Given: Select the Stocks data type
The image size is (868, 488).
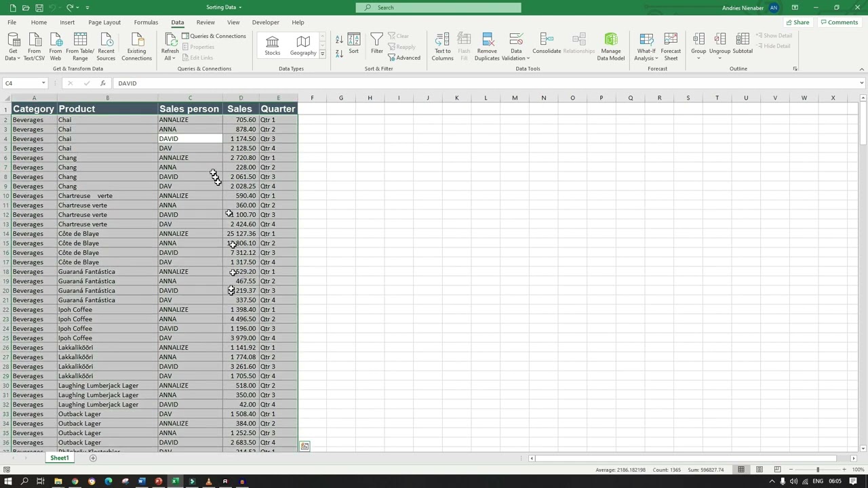Looking at the screenshot, I should click(x=273, y=45).
